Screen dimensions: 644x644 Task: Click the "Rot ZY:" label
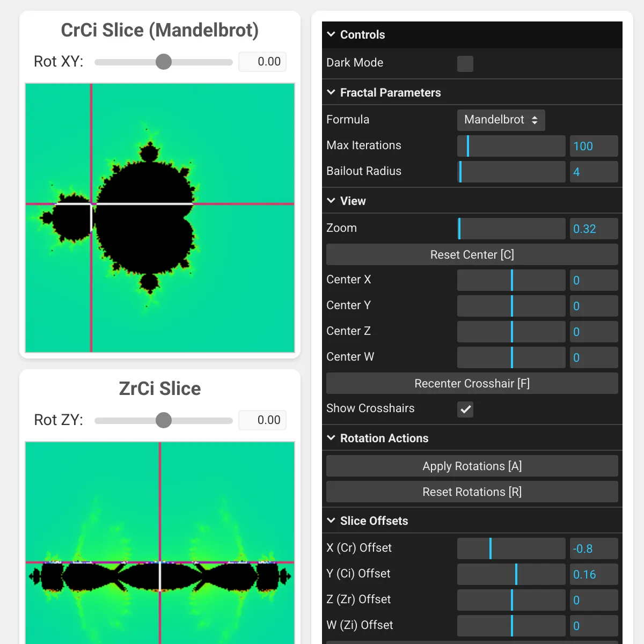click(x=58, y=420)
